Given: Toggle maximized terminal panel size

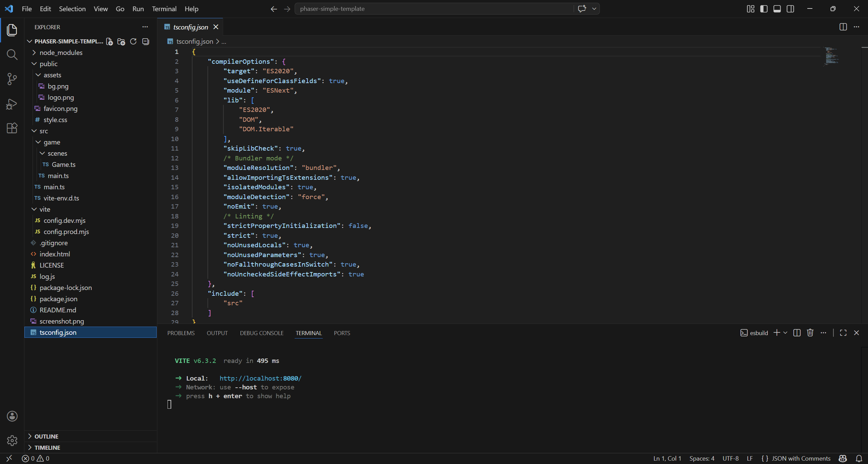Looking at the screenshot, I should click(843, 333).
